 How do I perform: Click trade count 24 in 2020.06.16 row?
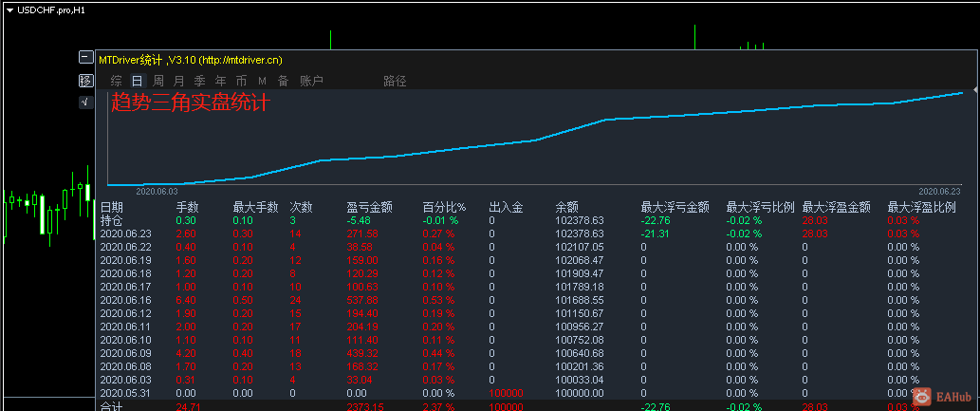(296, 300)
